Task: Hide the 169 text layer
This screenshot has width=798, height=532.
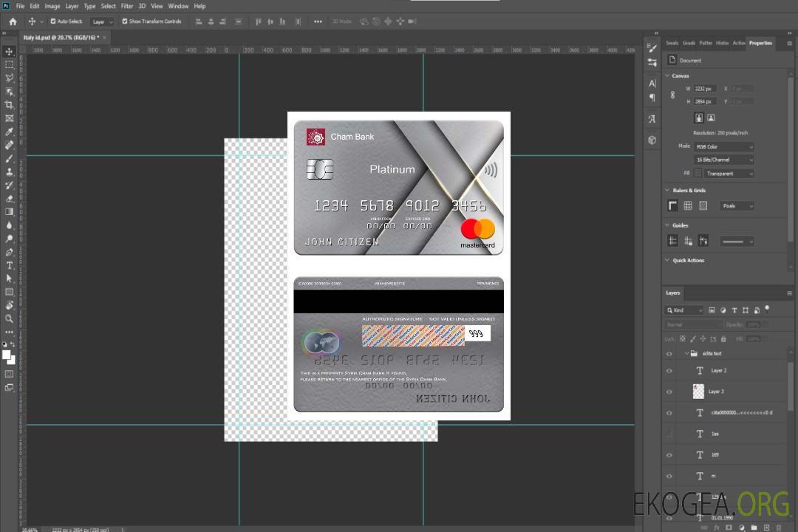Action: click(669, 455)
